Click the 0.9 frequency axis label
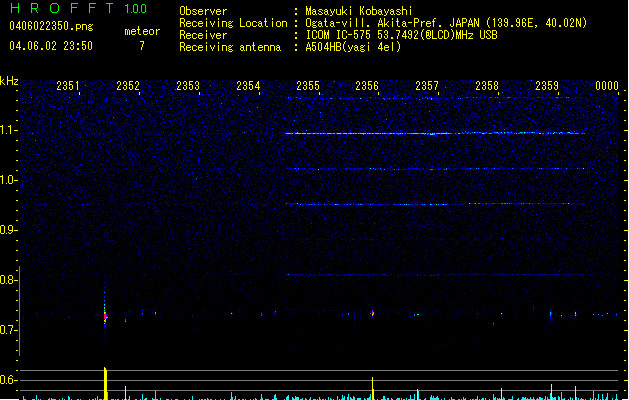The height and width of the screenshot is (400, 629). click(x=9, y=230)
